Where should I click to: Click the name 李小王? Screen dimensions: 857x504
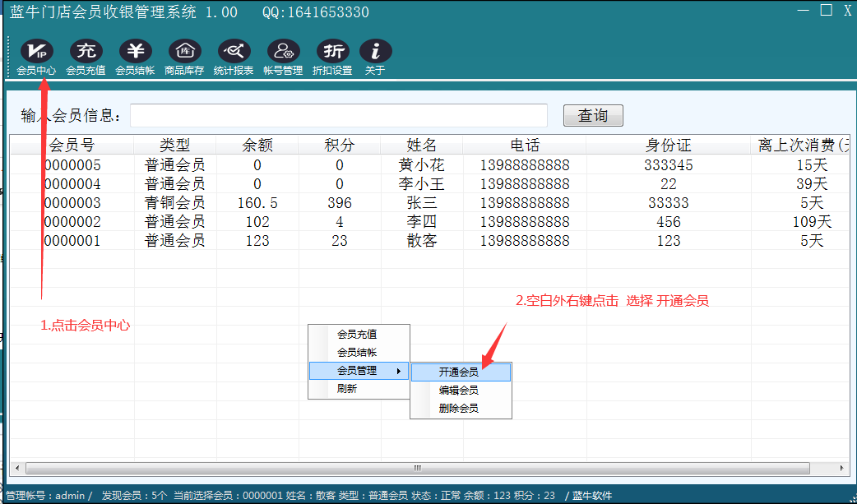(x=422, y=183)
